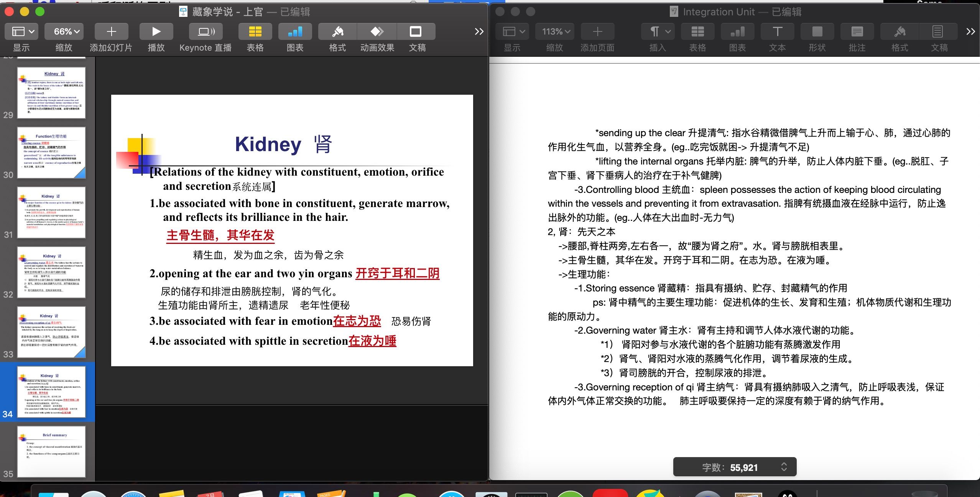The width and height of the screenshot is (980, 497).
Task: Add a new slide with plus button
Action: pyautogui.click(x=111, y=31)
